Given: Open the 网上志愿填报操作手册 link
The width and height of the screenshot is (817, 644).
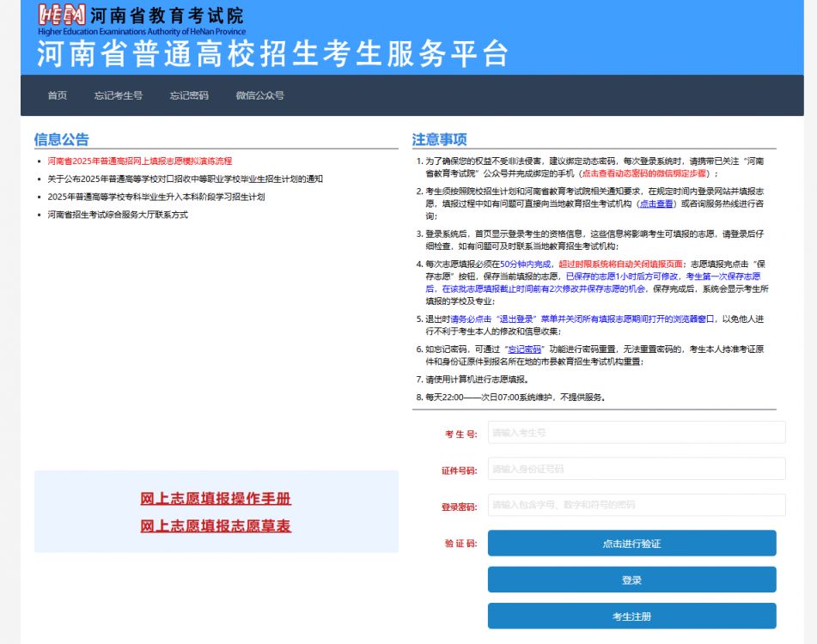Looking at the screenshot, I should coord(216,499).
